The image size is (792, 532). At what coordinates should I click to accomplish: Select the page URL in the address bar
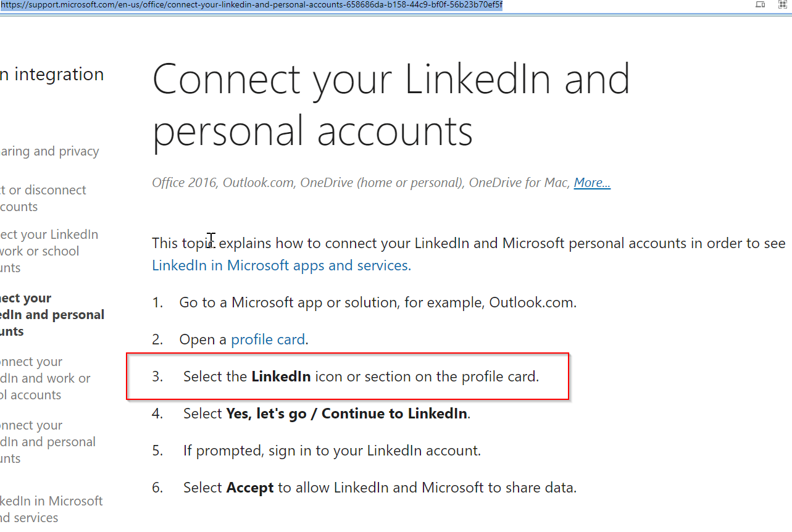[251, 5]
